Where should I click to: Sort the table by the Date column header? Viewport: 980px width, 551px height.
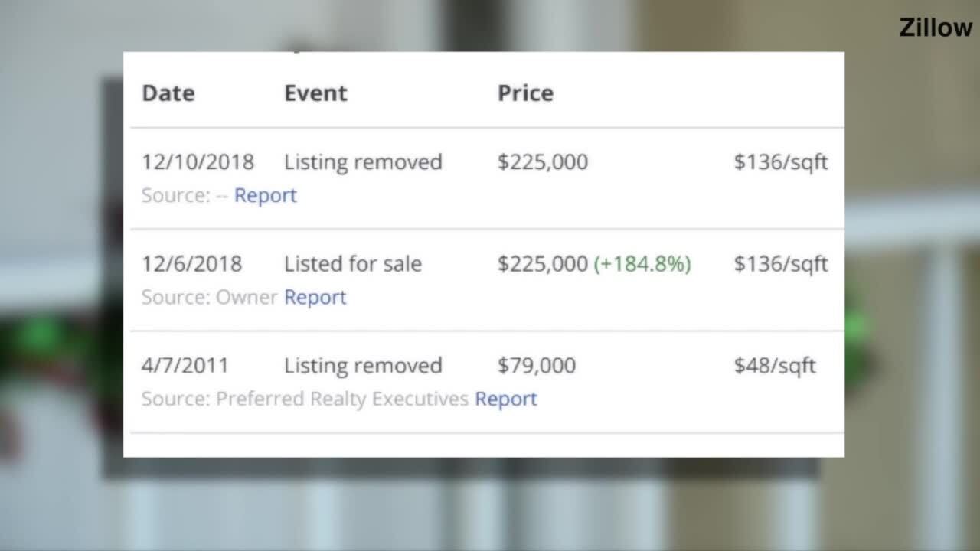167,93
